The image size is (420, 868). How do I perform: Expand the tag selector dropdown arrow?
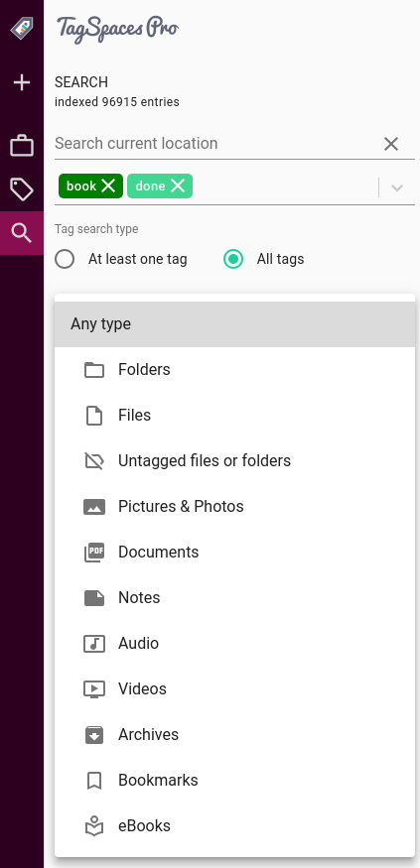[397, 187]
